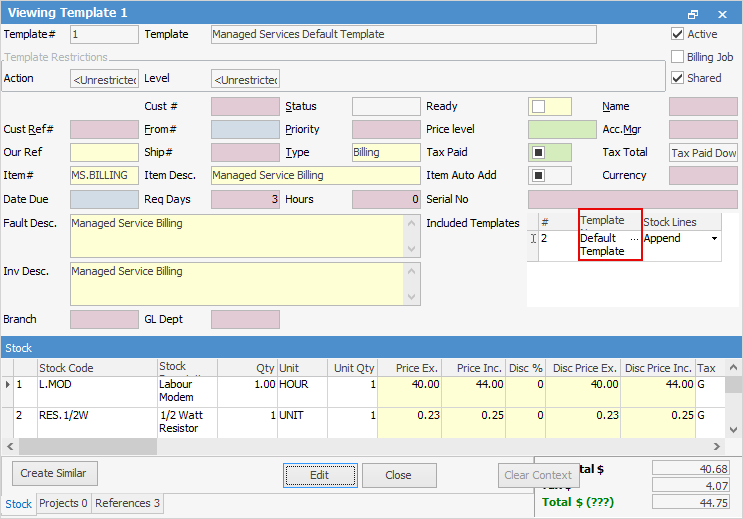Click stock grid horizontal scroll left arrow

click(10, 446)
